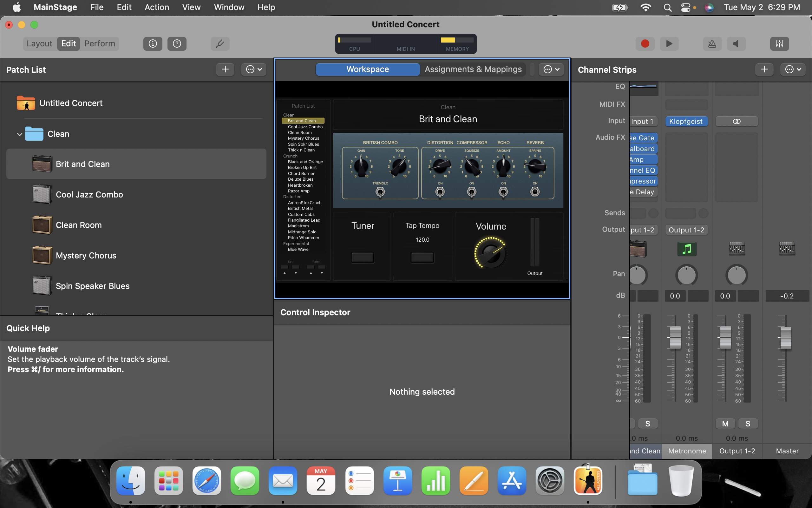
Task: Open the wrench tuner toolbar button
Action: click(220, 44)
